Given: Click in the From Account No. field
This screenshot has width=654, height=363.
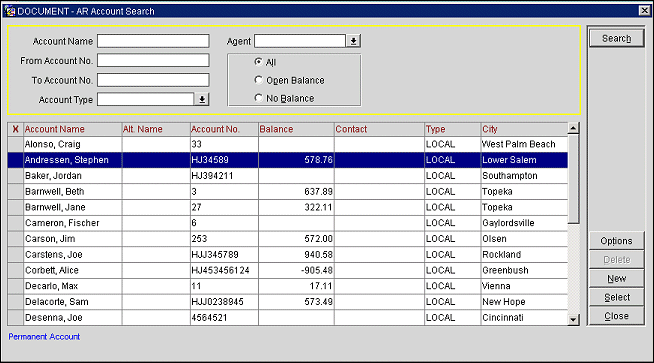Looking at the screenshot, I should click(x=153, y=60).
